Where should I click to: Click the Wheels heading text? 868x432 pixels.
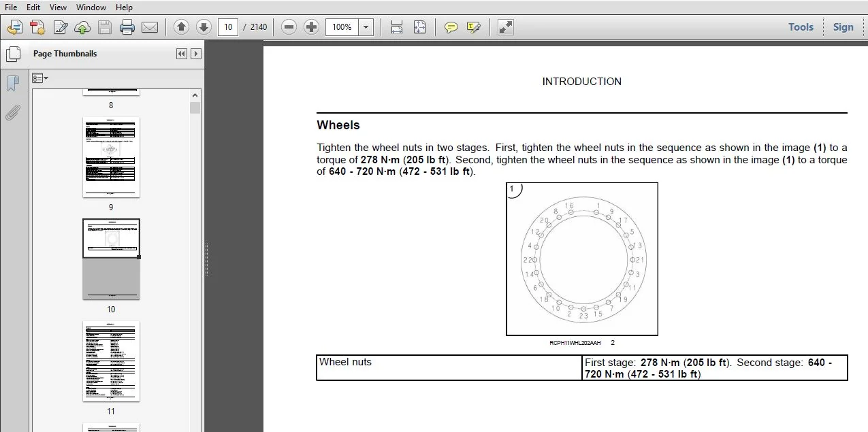(338, 125)
